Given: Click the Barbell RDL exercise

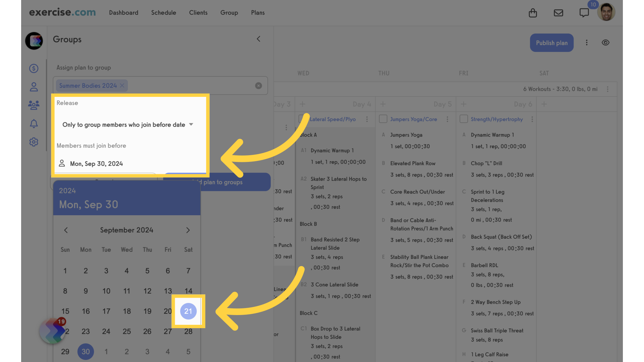Looking at the screenshot, I should (484, 265).
